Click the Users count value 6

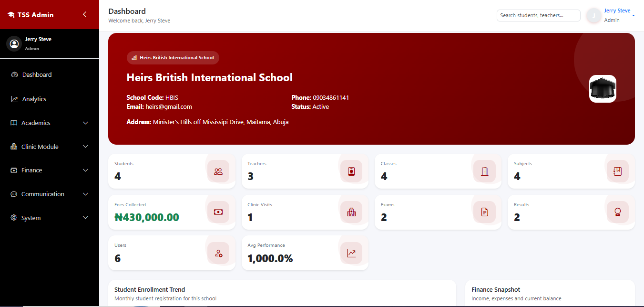click(x=118, y=258)
